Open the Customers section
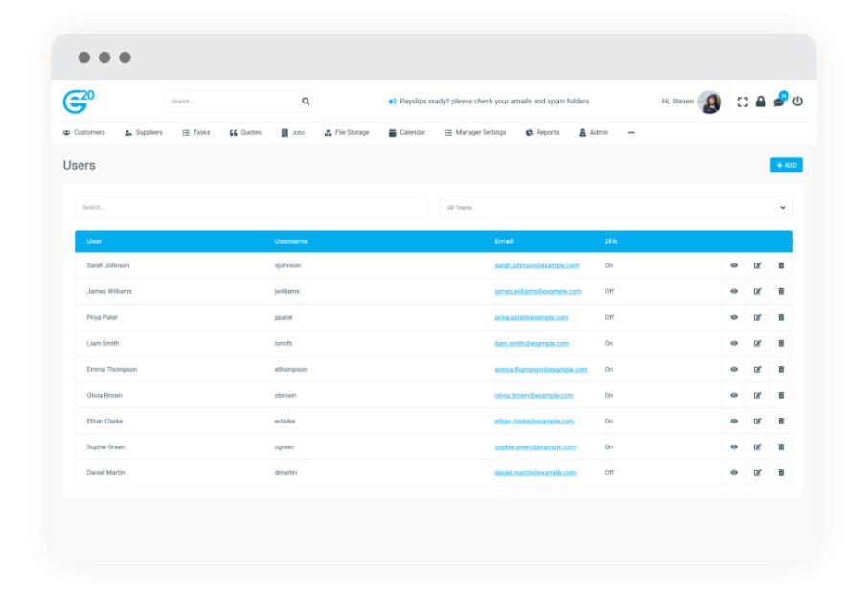 82,132
